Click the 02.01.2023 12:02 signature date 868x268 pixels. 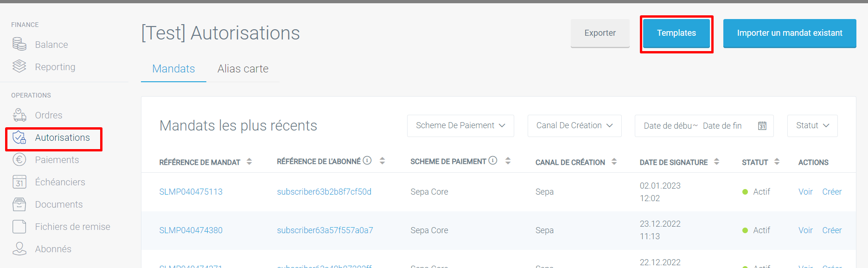[660, 192]
